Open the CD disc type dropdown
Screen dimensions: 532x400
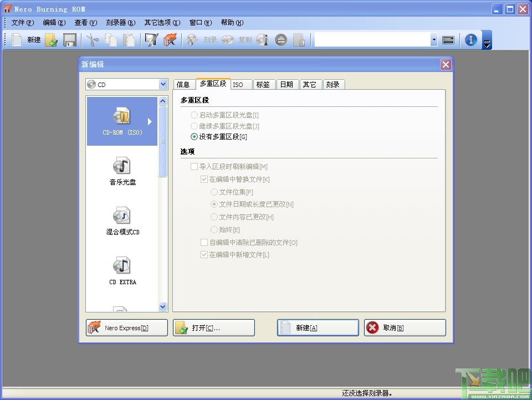click(163, 84)
